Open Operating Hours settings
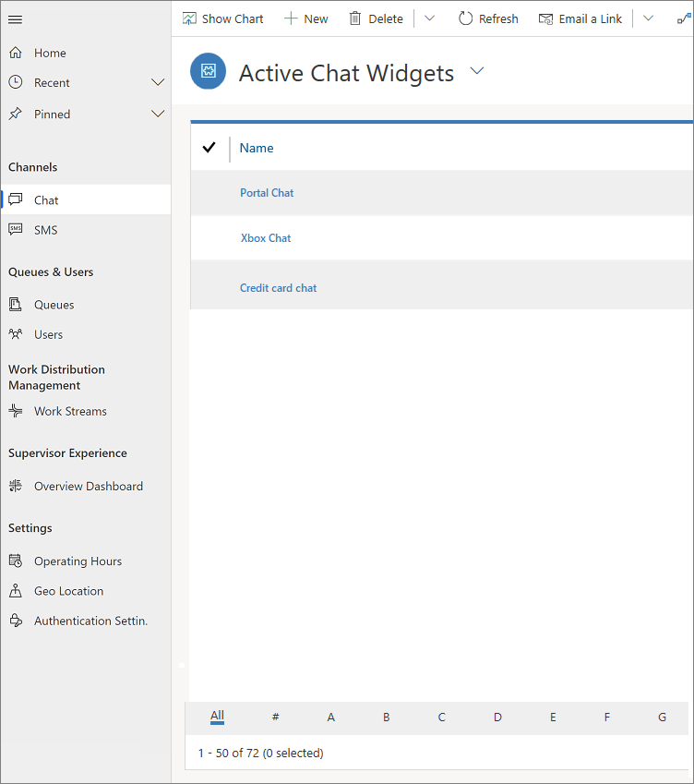The image size is (694, 784). 78,561
